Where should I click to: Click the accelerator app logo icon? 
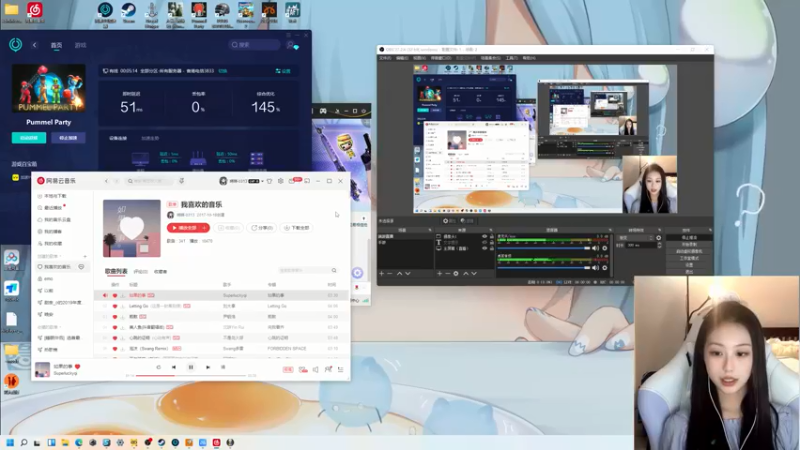tap(15, 45)
